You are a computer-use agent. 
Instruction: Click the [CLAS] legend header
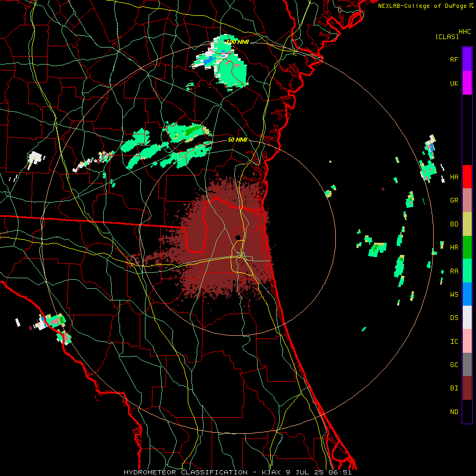(447, 36)
